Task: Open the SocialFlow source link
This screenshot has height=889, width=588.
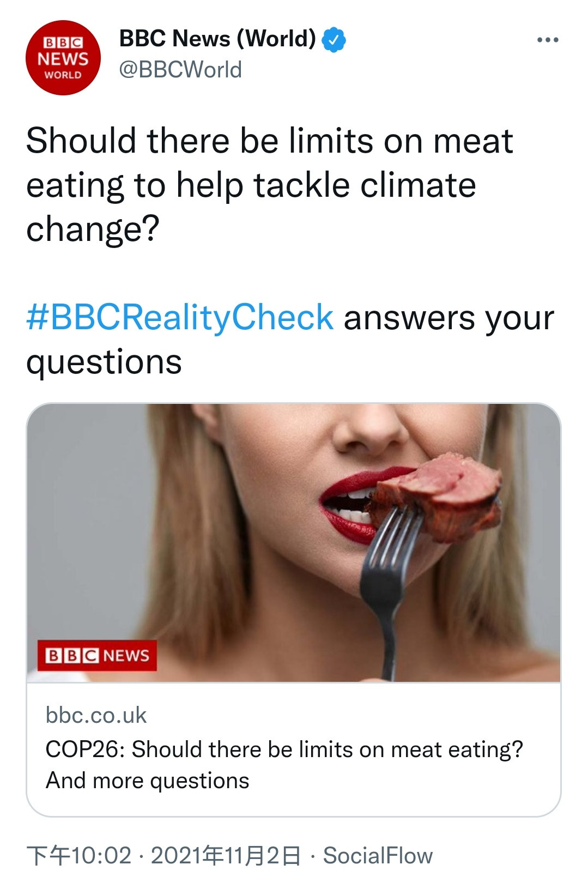Action: 378,855
